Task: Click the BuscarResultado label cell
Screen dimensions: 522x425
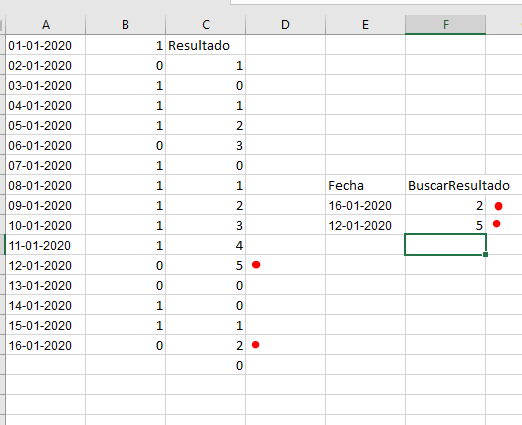Action: (x=445, y=185)
